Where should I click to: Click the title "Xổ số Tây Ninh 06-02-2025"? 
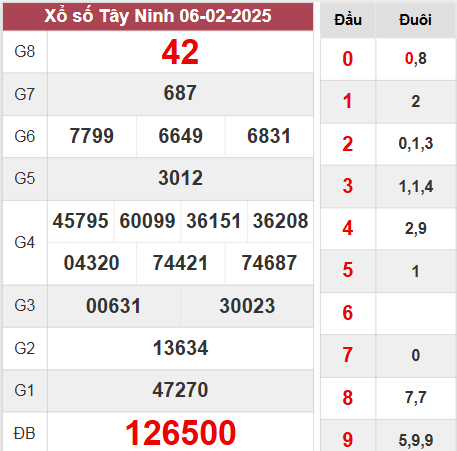click(x=158, y=16)
